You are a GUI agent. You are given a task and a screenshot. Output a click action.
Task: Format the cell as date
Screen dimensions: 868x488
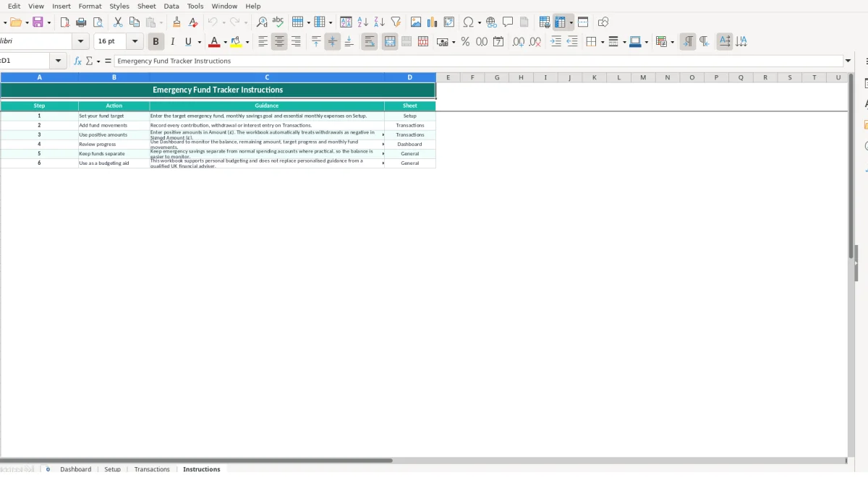pos(498,42)
